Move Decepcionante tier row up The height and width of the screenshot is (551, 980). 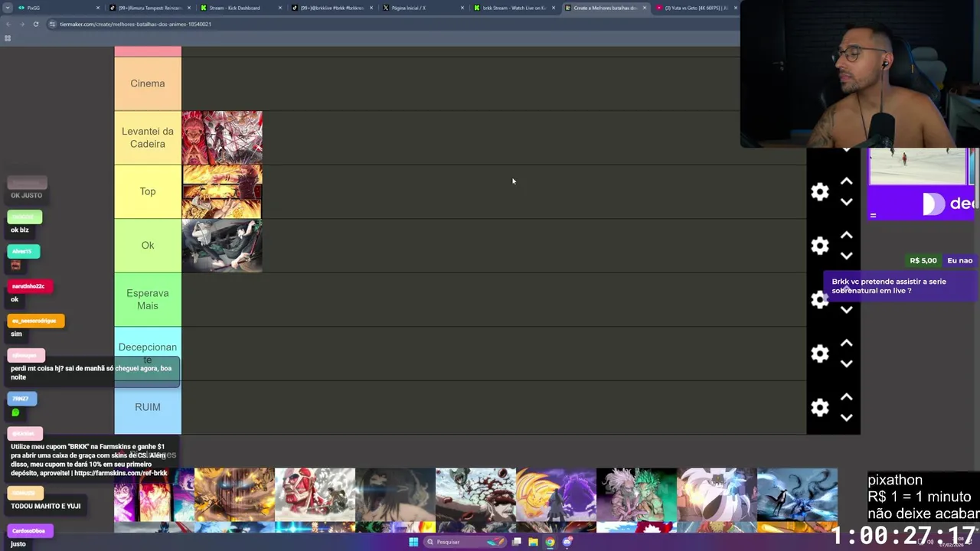(846, 343)
